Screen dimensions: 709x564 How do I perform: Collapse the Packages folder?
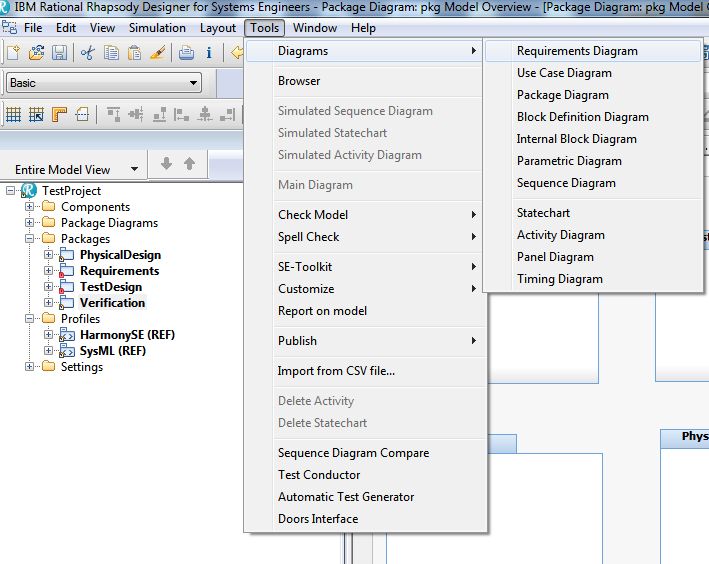click(29, 238)
